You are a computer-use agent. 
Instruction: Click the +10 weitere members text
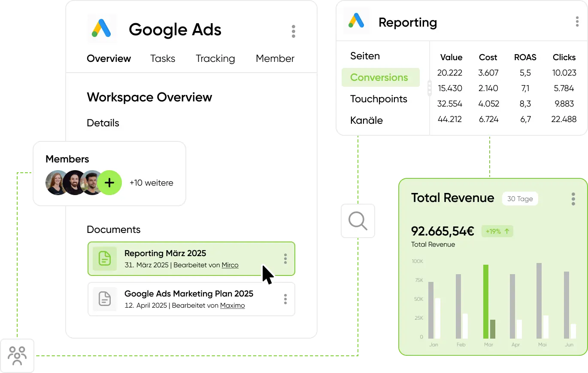coord(152,183)
